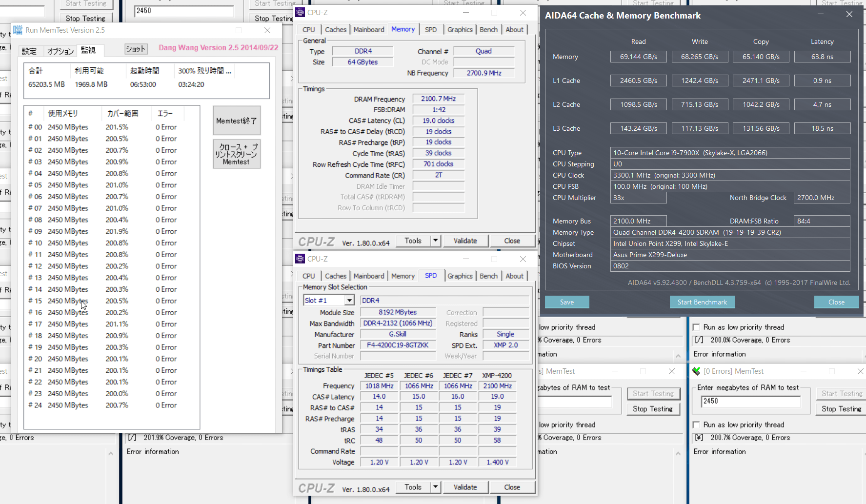Click the 使用メモリ column header
Viewport: 866px width, 504px height.
pos(72,113)
